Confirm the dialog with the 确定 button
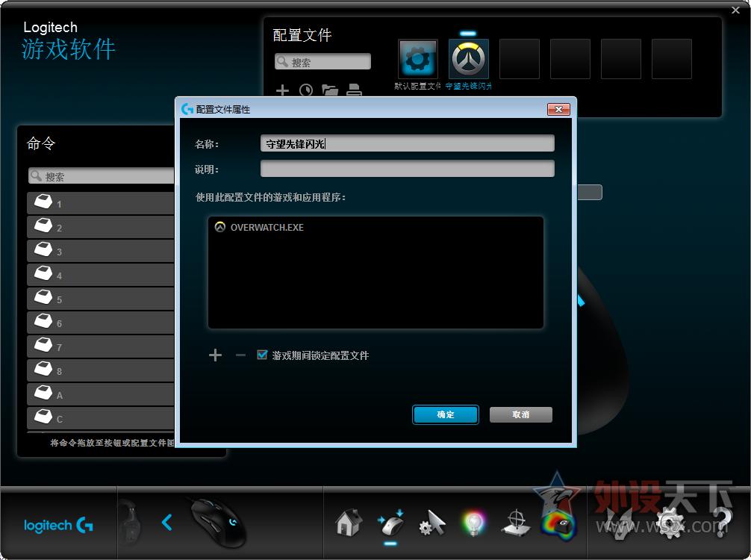 445,414
